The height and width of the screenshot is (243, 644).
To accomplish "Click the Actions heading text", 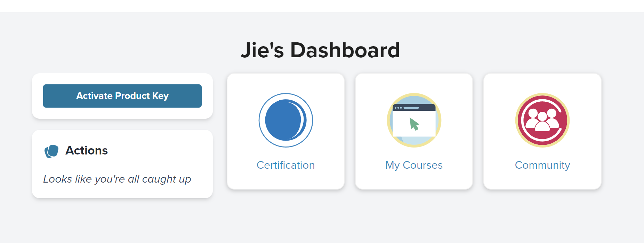I will click(x=87, y=151).
